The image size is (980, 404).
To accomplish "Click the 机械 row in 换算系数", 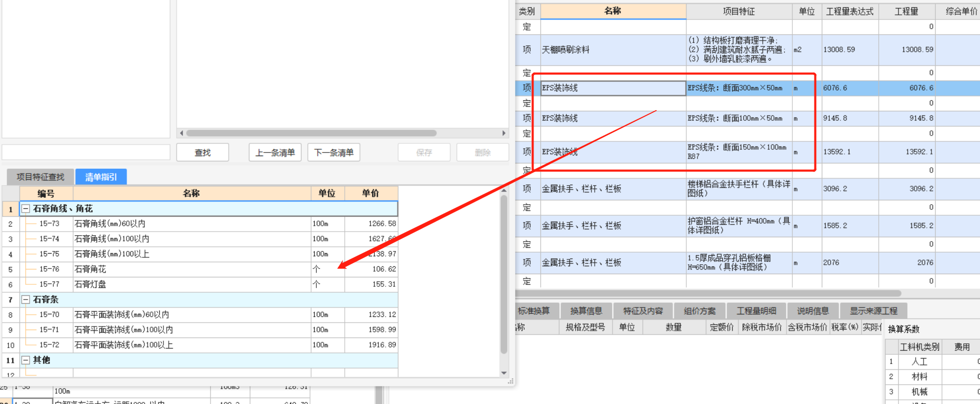I will point(932,392).
